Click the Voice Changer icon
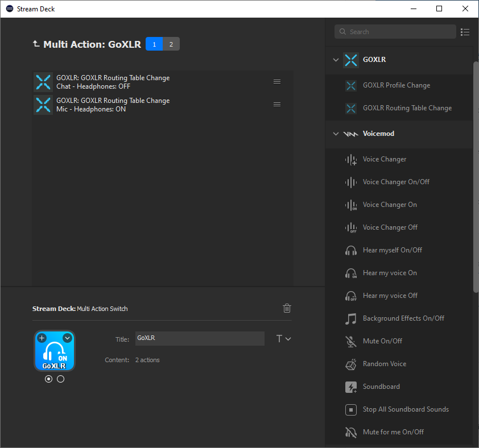The height and width of the screenshot is (448, 479). click(x=351, y=159)
